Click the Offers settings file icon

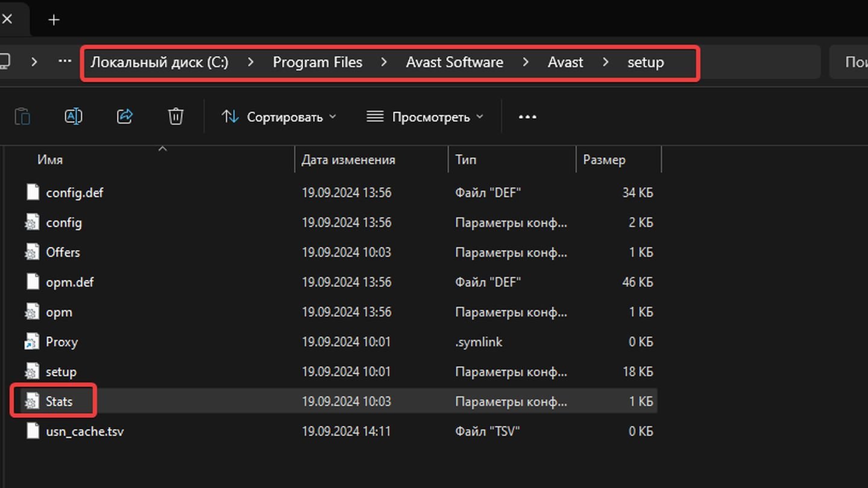tap(32, 252)
